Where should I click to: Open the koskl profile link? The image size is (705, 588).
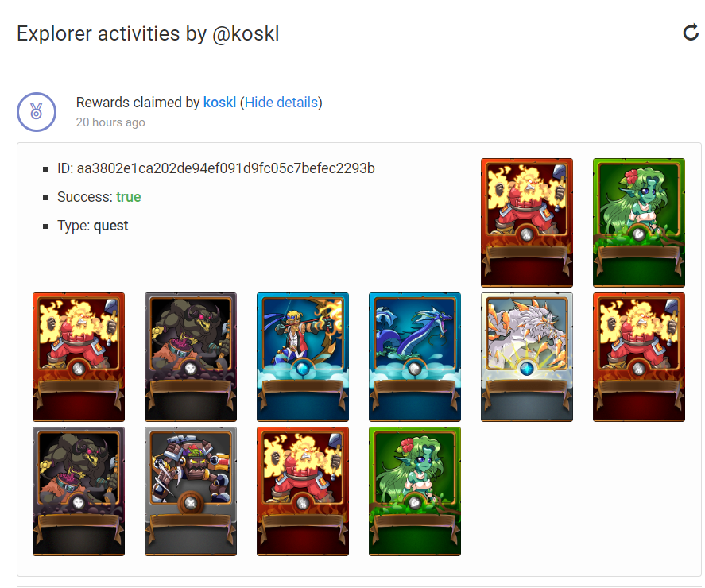click(219, 103)
